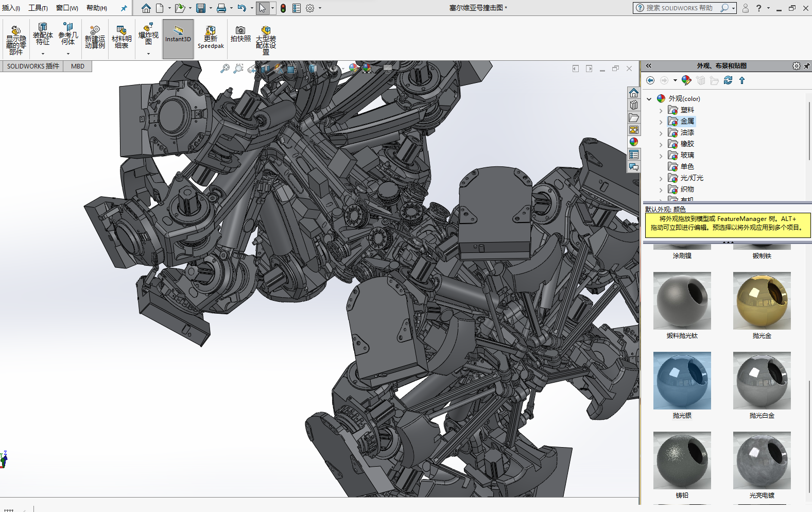Expand the 油漆 folder
This screenshot has height=512, width=812.
(x=661, y=133)
